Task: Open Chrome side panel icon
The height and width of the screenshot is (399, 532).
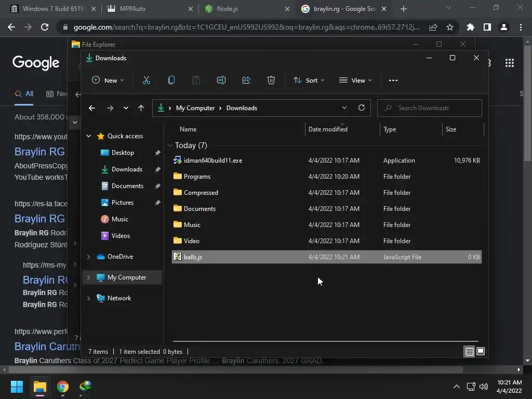Action: [x=487, y=27]
